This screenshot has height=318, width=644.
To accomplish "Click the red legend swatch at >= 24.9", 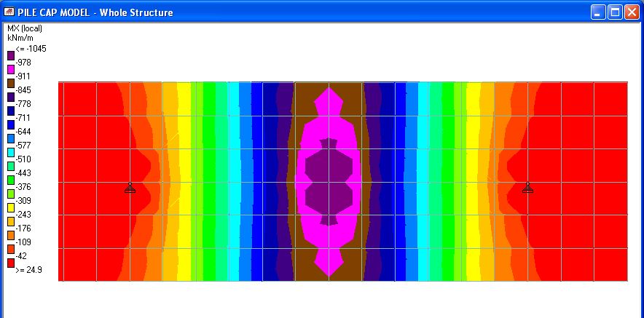I will (x=11, y=263).
